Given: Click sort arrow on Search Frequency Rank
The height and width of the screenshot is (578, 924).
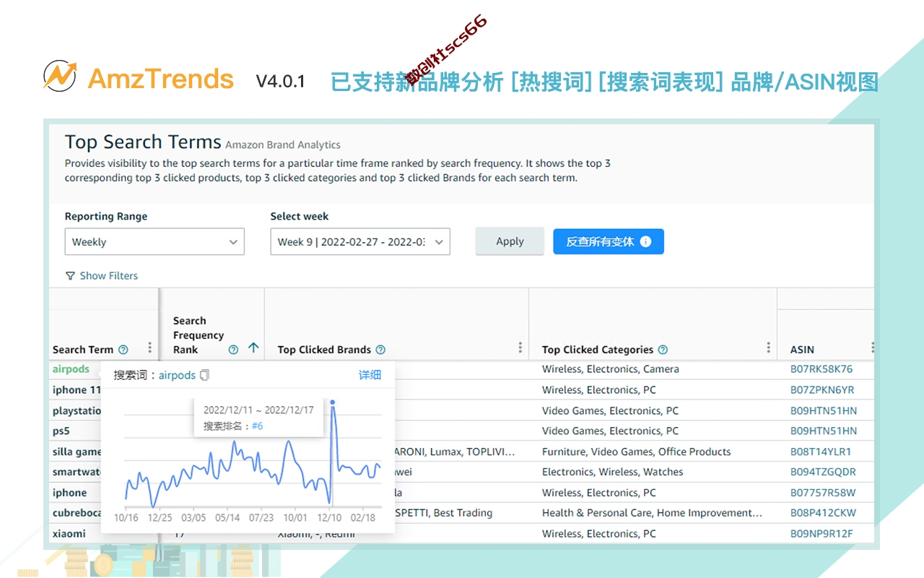Looking at the screenshot, I should [253, 348].
